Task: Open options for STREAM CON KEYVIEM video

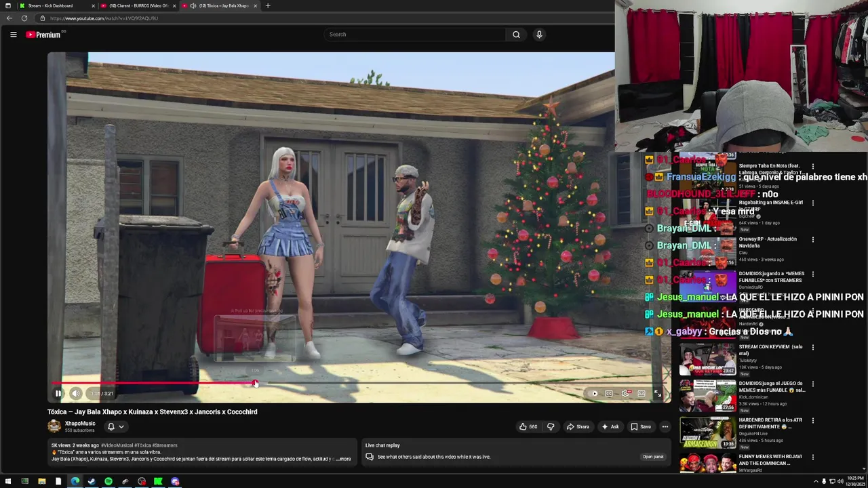Action: point(813,347)
